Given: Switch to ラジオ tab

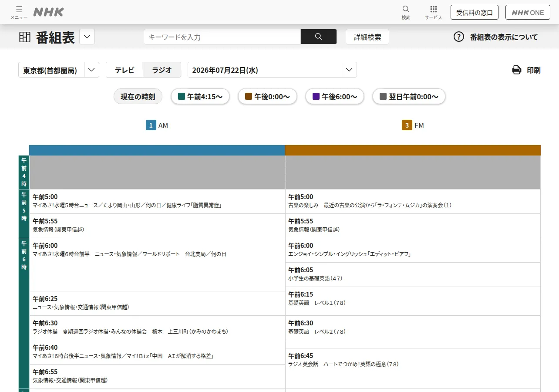Looking at the screenshot, I should (x=162, y=70).
